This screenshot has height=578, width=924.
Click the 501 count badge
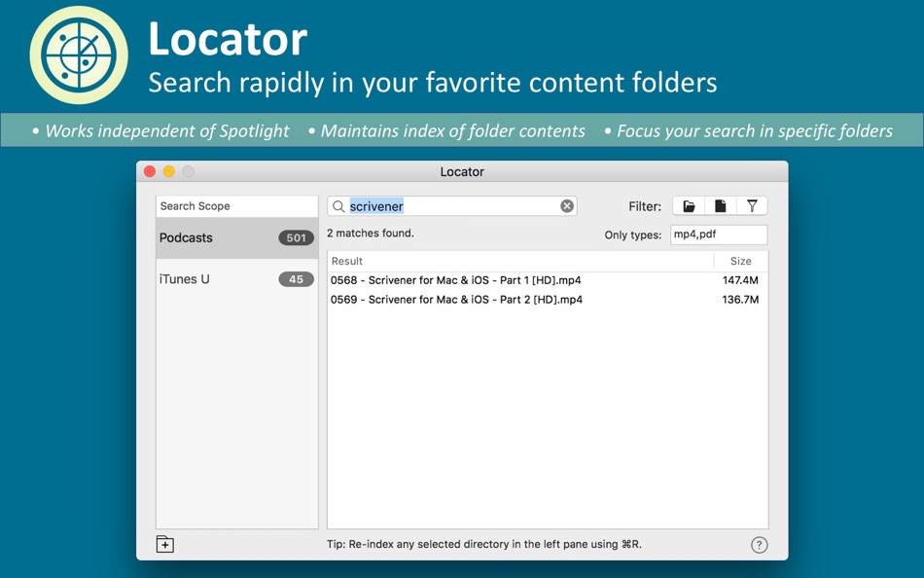pos(296,237)
